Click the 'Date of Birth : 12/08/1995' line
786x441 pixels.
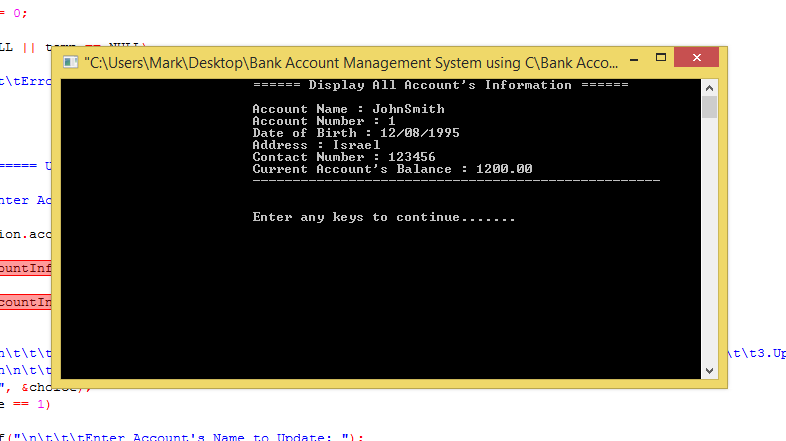tap(356, 133)
